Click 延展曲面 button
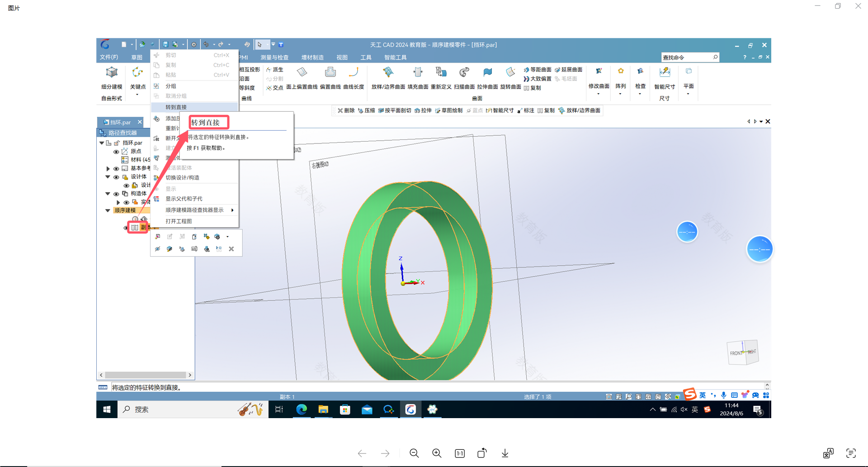Screen dimensions: 868x467 [569, 70]
